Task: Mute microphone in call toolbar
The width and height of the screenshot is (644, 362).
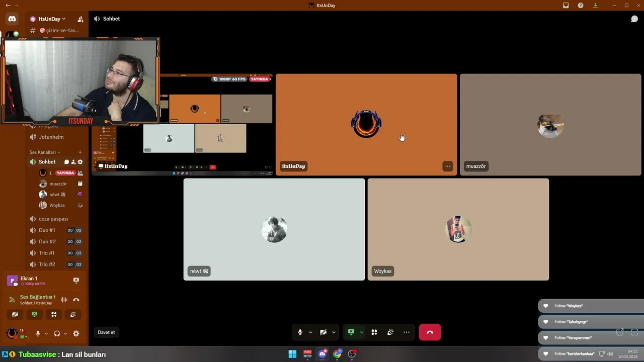Action: (300, 332)
